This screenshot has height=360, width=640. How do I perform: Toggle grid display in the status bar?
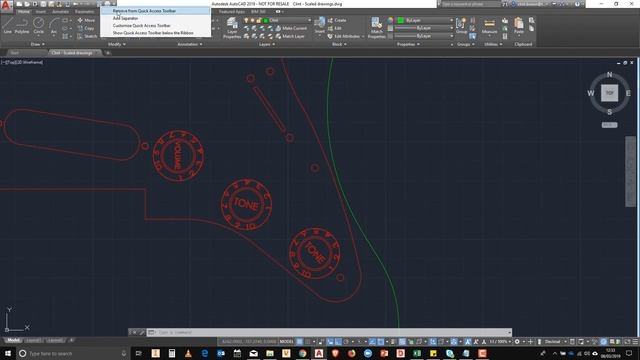point(300,342)
